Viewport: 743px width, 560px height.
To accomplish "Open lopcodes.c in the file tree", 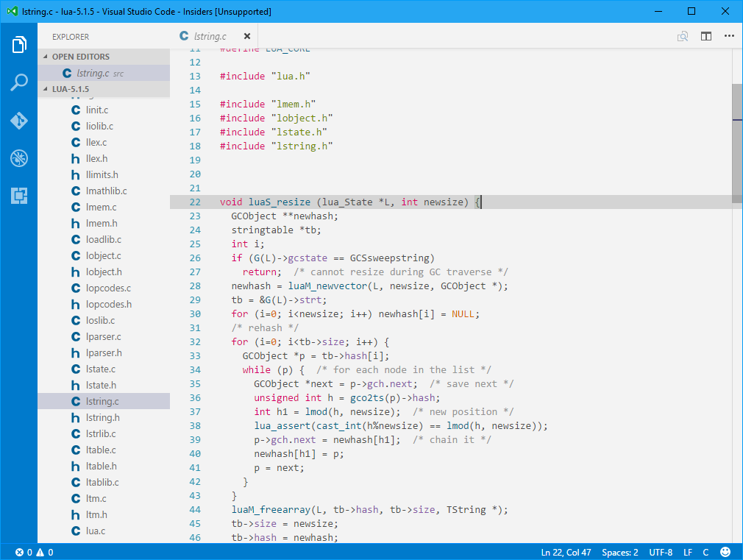I will click(x=104, y=288).
